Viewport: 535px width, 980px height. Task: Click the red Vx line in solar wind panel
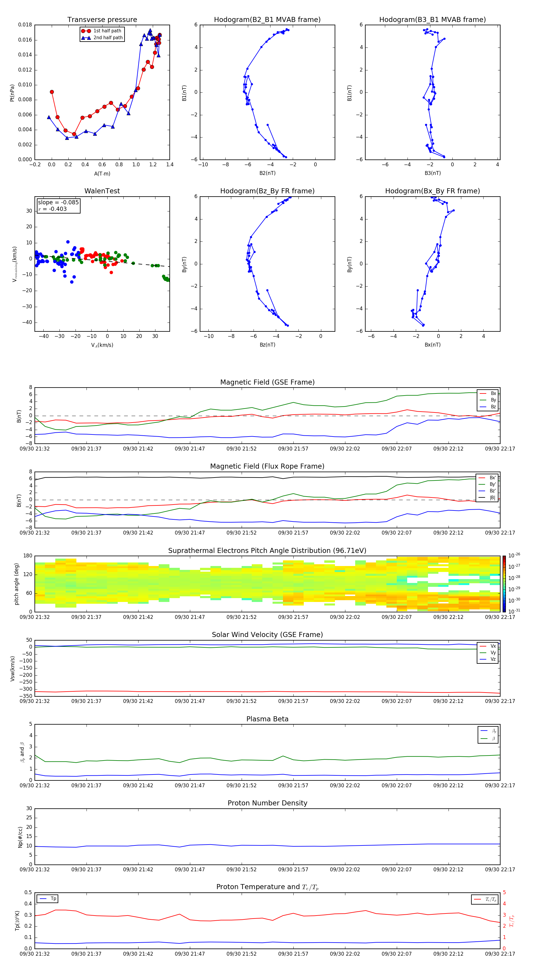tap(267, 692)
